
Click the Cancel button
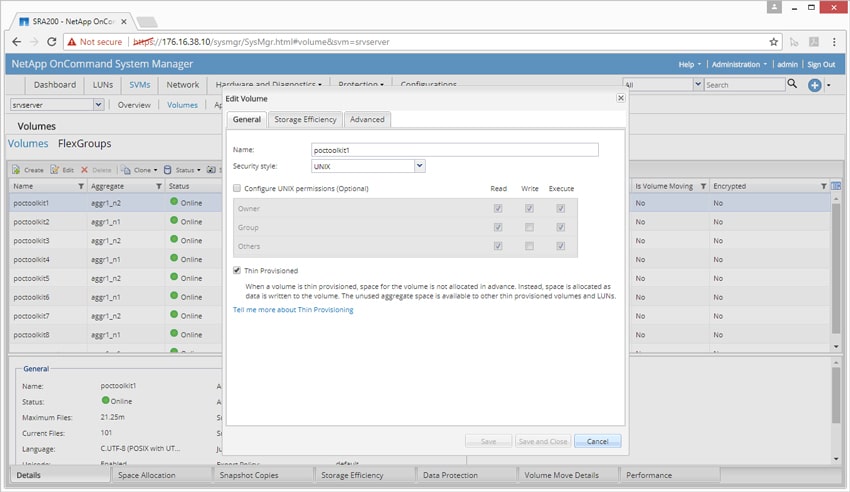[x=597, y=441]
